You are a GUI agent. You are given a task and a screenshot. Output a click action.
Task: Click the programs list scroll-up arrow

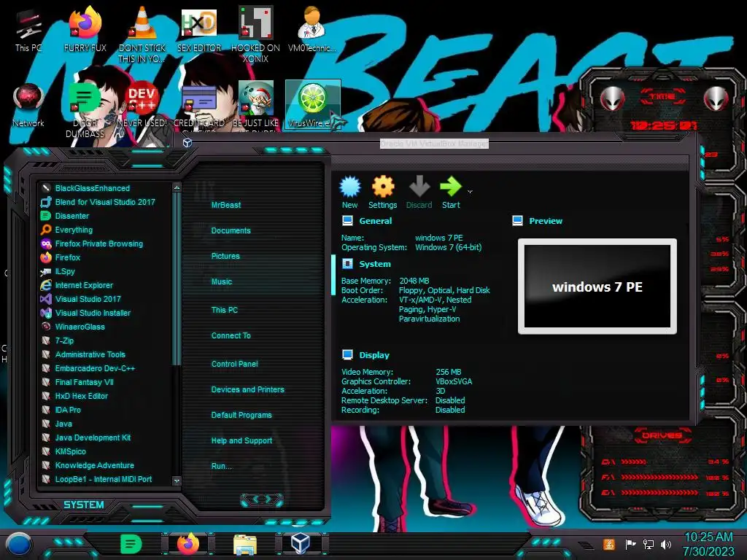177,187
